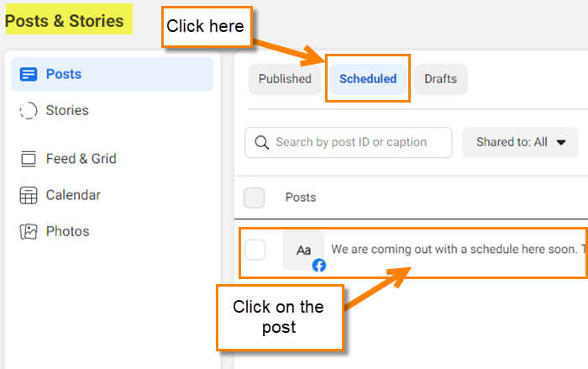Image resolution: width=588 pixels, height=369 pixels.
Task: Open the scheduled post caption text
Action: (459, 250)
